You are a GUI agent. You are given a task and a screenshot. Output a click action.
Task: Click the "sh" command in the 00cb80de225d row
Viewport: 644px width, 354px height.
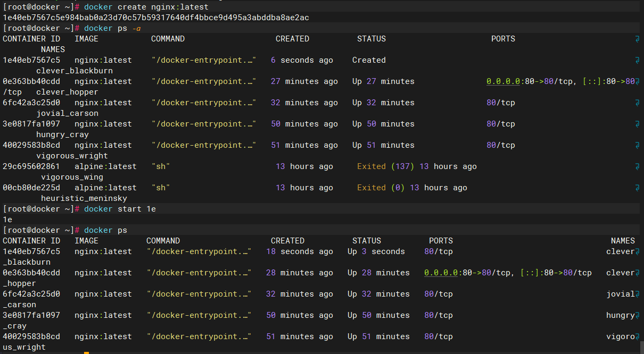coord(161,188)
